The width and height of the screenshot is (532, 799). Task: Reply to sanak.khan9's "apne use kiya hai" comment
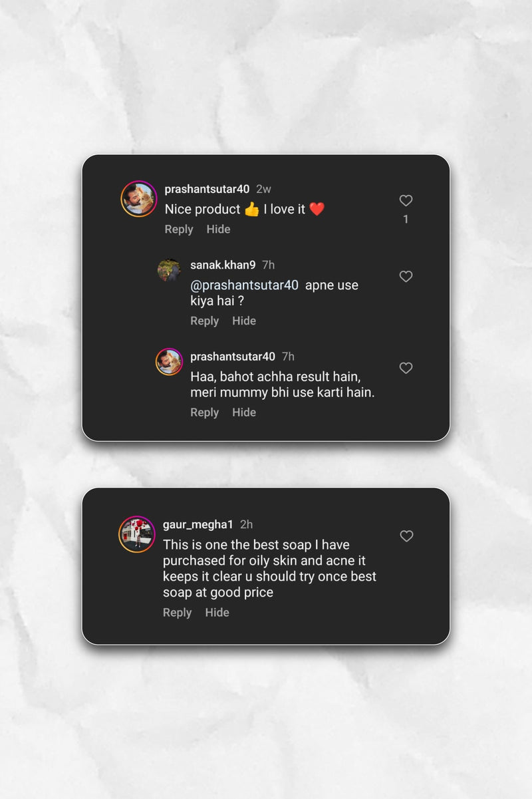[204, 321]
